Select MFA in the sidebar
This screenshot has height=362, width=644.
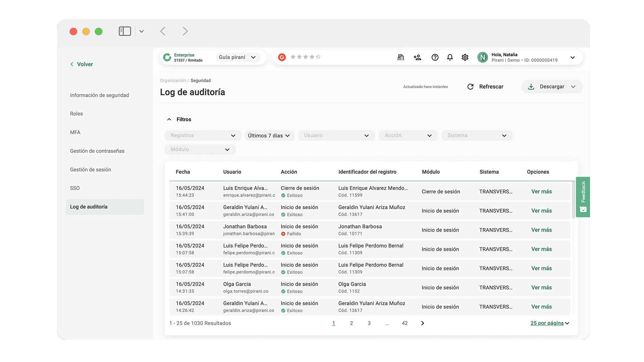click(75, 132)
